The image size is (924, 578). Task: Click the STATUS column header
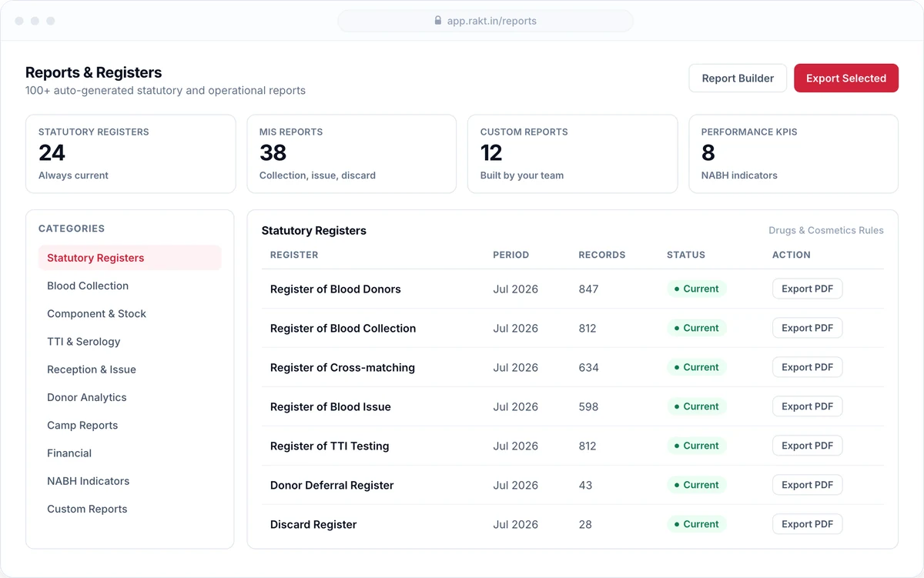coord(686,255)
